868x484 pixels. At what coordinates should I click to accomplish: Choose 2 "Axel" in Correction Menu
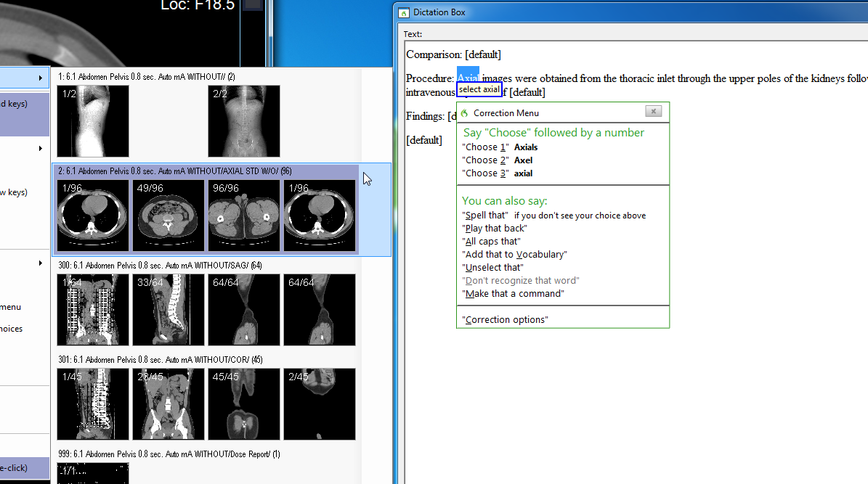[x=497, y=160]
